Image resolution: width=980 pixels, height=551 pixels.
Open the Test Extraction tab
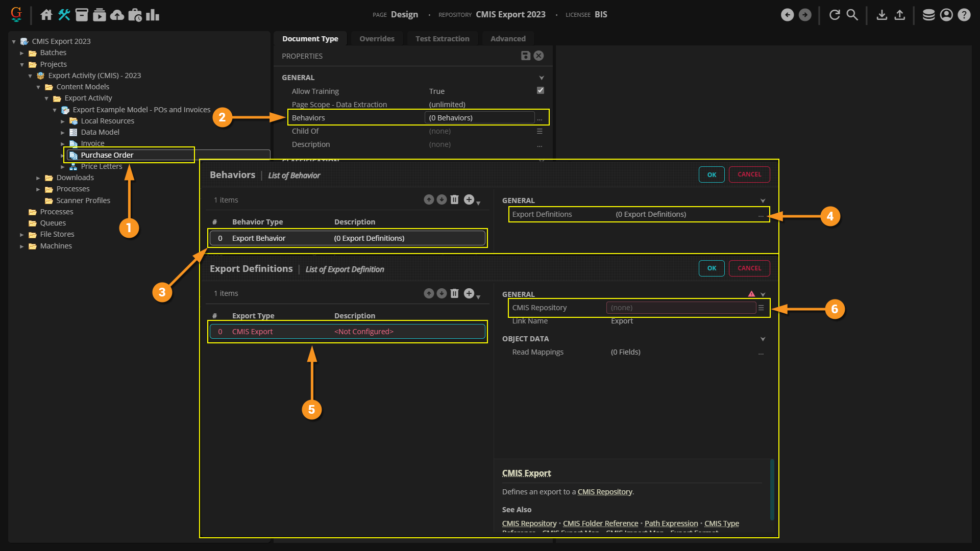(x=442, y=39)
